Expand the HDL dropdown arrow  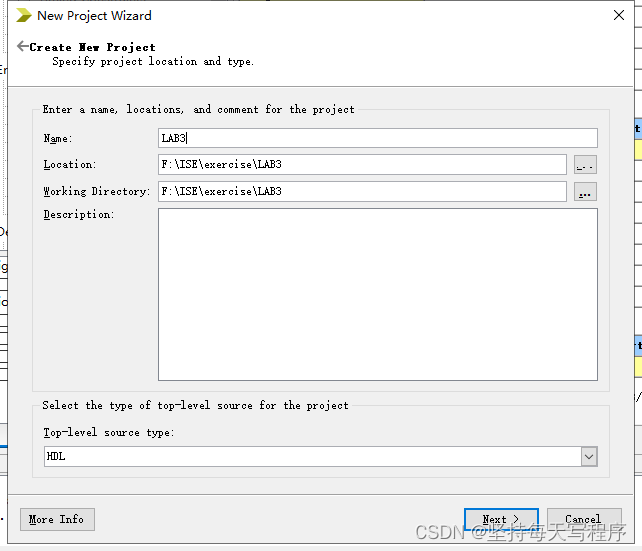[x=588, y=456]
